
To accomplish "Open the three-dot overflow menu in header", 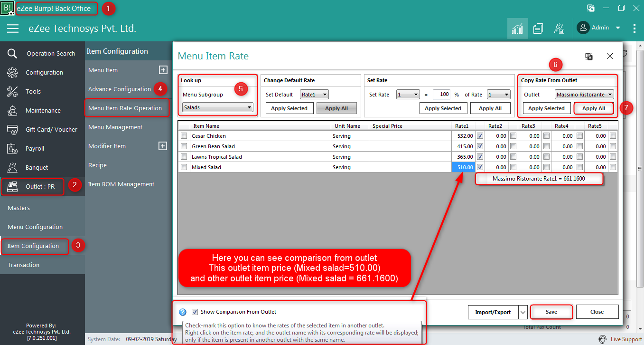I will pyautogui.click(x=635, y=28).
